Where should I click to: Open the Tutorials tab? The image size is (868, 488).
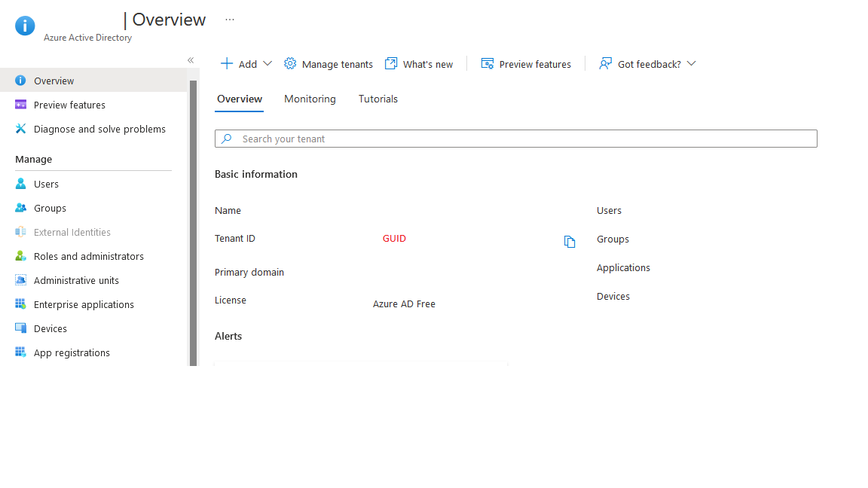(378, 99)
